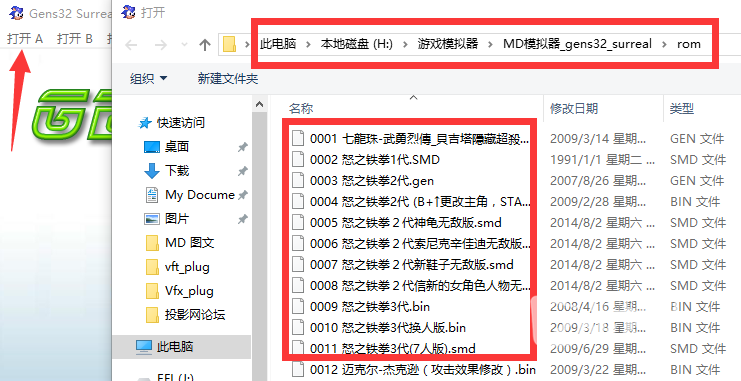Image resolution: width=741 pixels, height=381 pixels.
Task: Select 游戏模拟器 in the address path
Action: (x=448, y=44)
